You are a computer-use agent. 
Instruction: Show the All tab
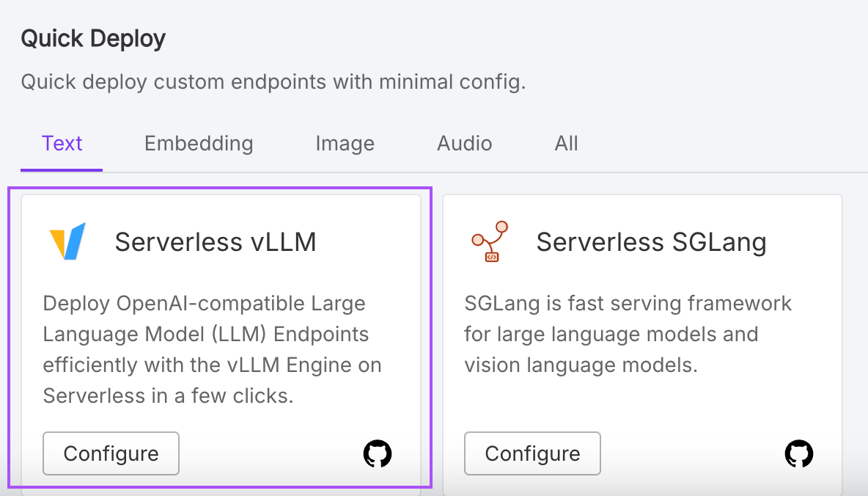click(x=566, y=144)
